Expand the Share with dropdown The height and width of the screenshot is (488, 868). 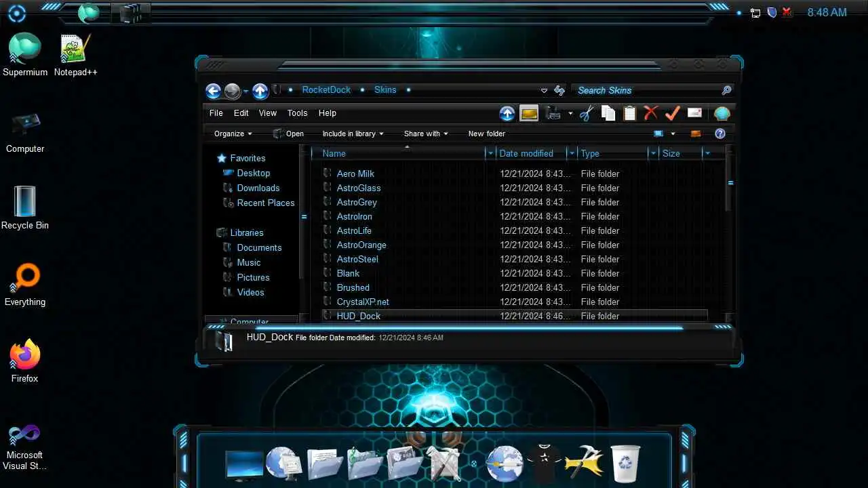coord(426,134)
